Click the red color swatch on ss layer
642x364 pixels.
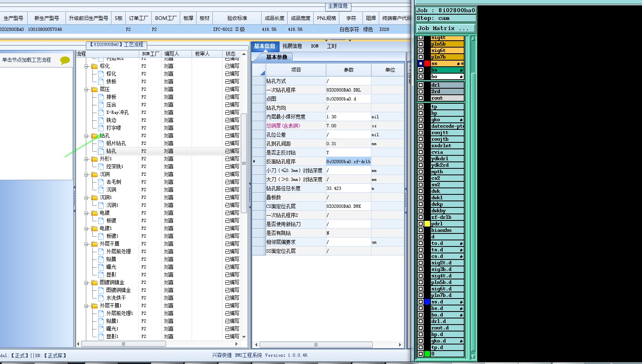pos(427,63)
